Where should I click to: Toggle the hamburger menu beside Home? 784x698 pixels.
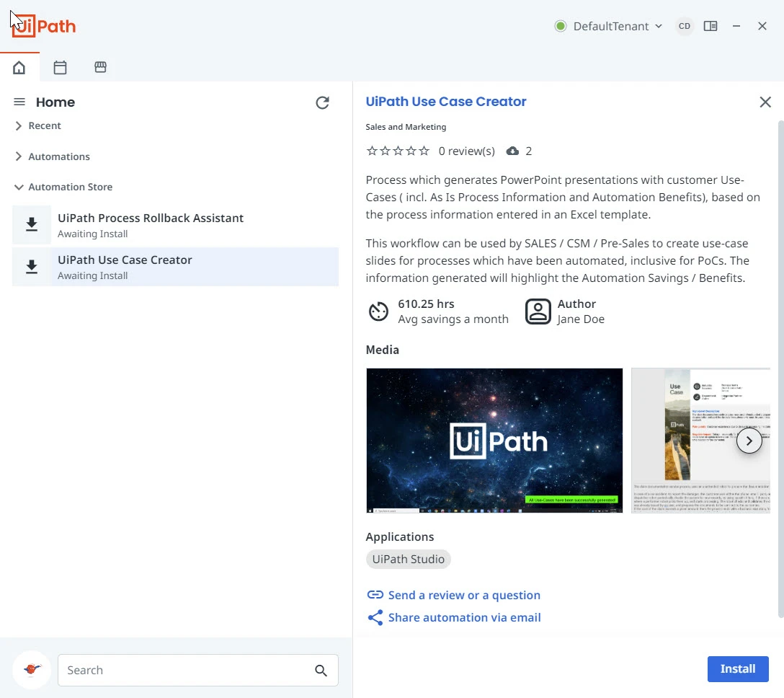(x=19, y=102)
